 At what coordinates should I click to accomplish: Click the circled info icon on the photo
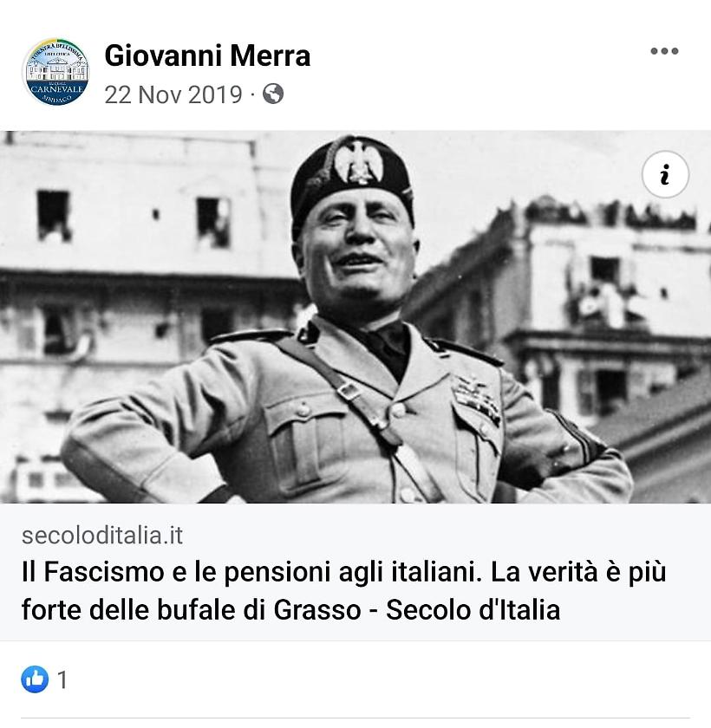[665, 174]
